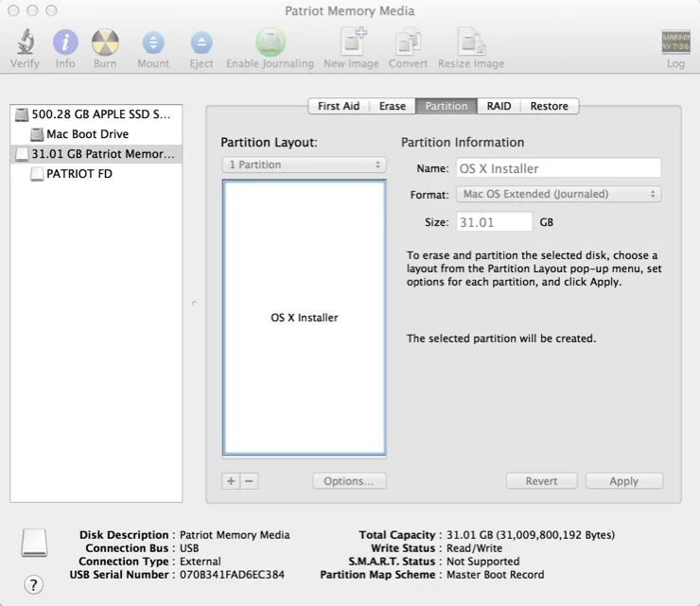Open the Log from the toolbar
This screenshot has height=606, width=700.
click(x=675, y=43)
